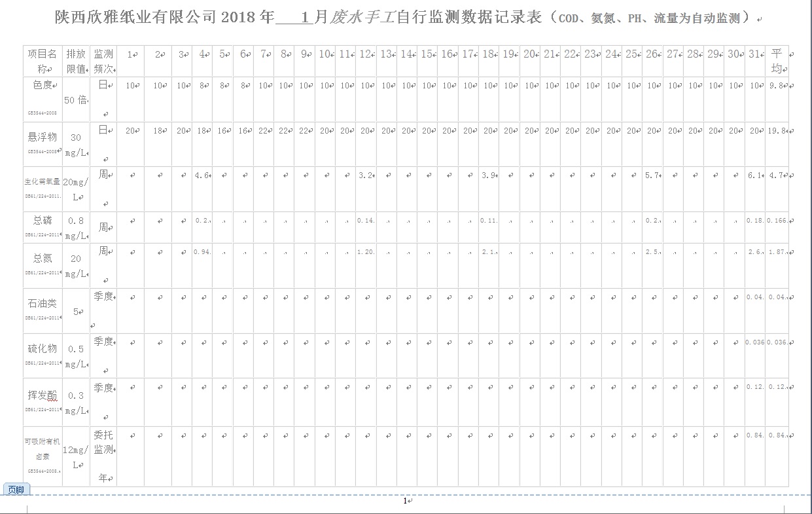Click the day 15 column header
This screenshot has width=812, height=514.
click(x=427, y=54)
